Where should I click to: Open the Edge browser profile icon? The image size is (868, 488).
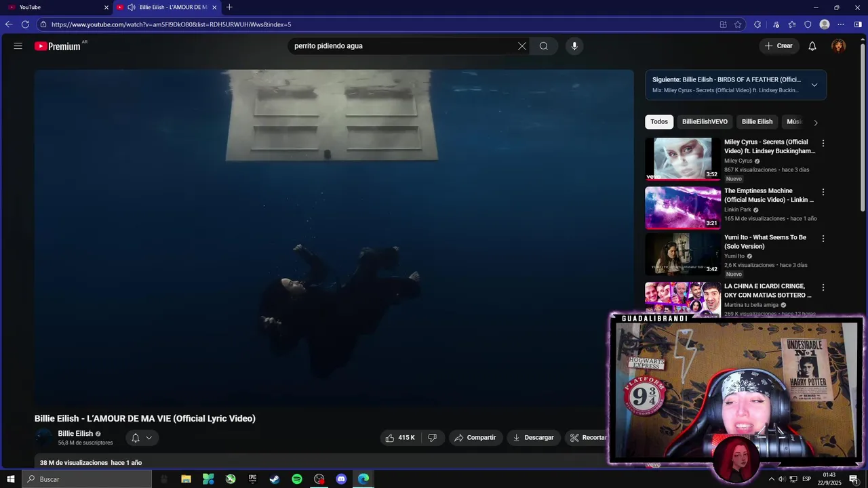click(825, 24)
